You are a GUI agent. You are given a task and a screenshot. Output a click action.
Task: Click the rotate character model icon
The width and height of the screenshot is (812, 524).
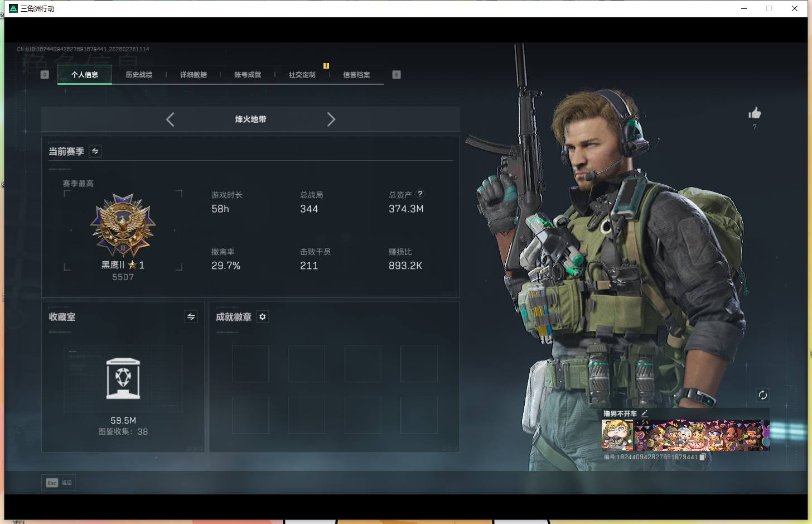762,395
